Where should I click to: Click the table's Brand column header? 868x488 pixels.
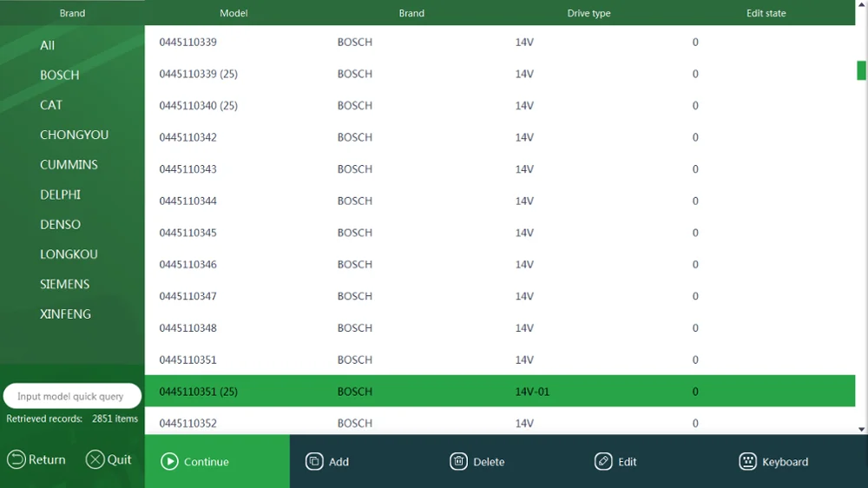pyautogui.click(x=411, y=13)
